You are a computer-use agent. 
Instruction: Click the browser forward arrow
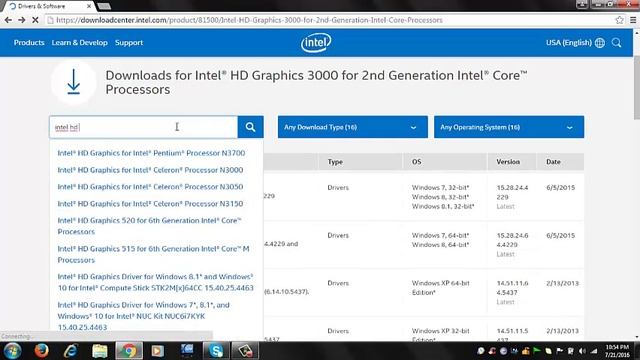[x=22, y=20]
